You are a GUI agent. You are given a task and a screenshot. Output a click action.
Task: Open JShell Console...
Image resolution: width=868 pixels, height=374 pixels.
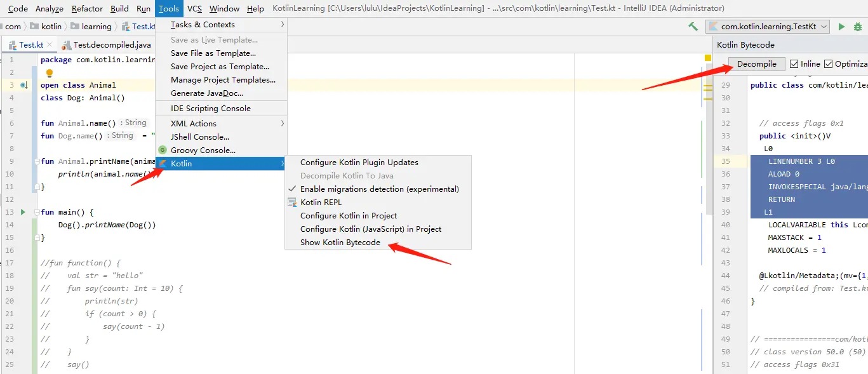tap(221, 137)
